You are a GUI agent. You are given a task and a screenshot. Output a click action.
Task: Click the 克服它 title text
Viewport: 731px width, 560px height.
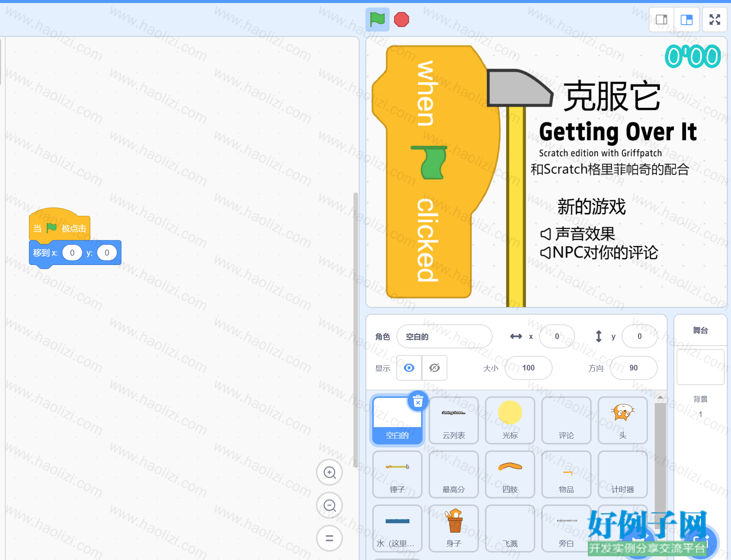612,96
